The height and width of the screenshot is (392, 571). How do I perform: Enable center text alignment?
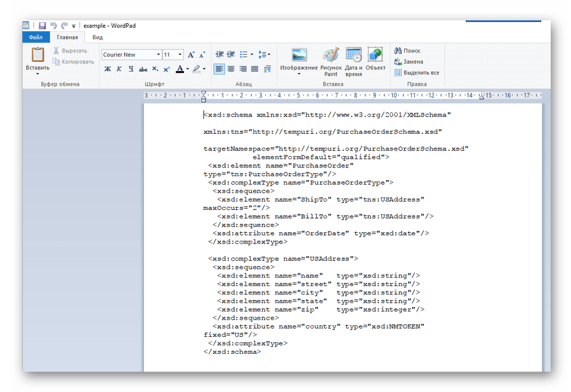point(231,69)
